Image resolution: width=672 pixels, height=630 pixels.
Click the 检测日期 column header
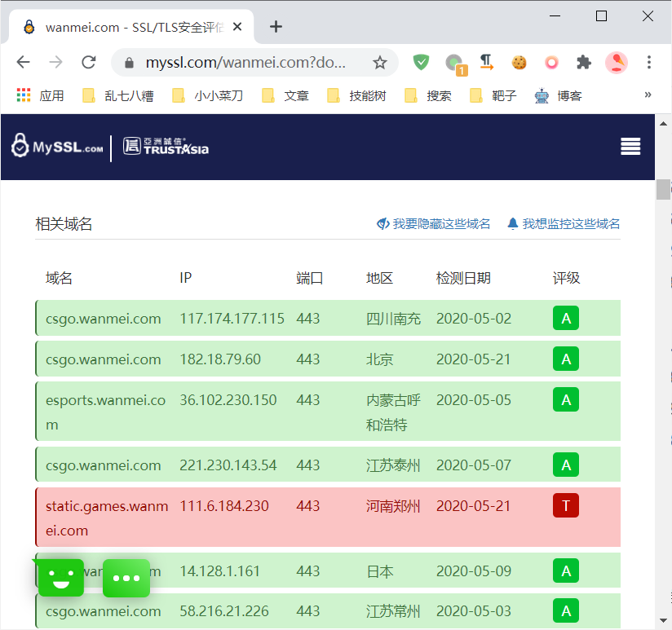pyautogui.click(x=463, y=278)
